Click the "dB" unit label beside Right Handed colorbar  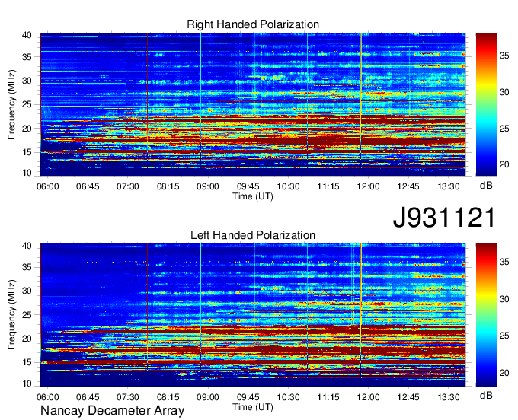point(486,186)
